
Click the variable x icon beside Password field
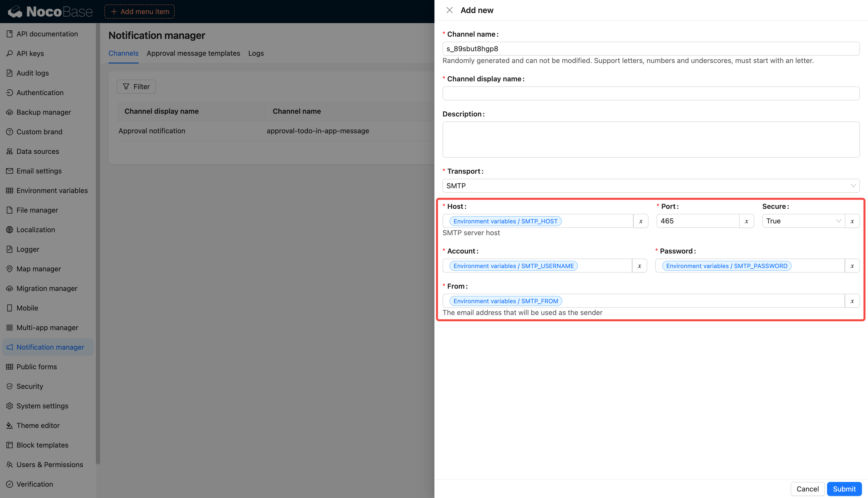coord(852,266)
